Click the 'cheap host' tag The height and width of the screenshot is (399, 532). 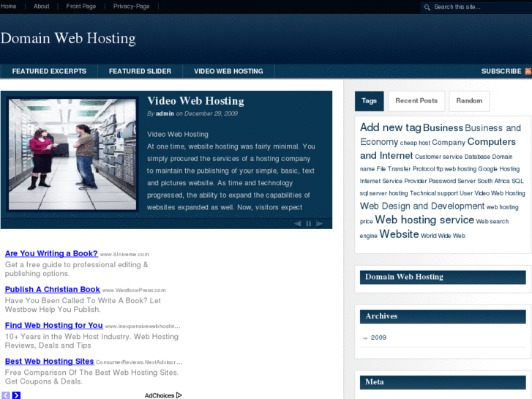point(415,143)
